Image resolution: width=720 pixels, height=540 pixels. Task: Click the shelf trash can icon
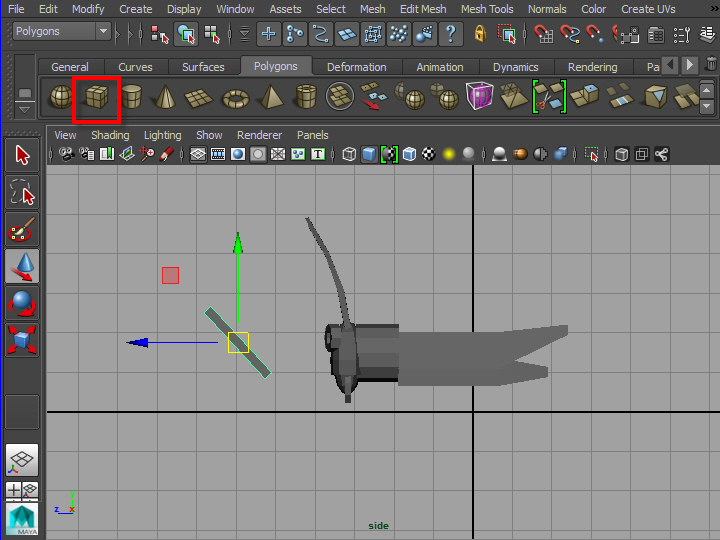[x=711, y=64]
